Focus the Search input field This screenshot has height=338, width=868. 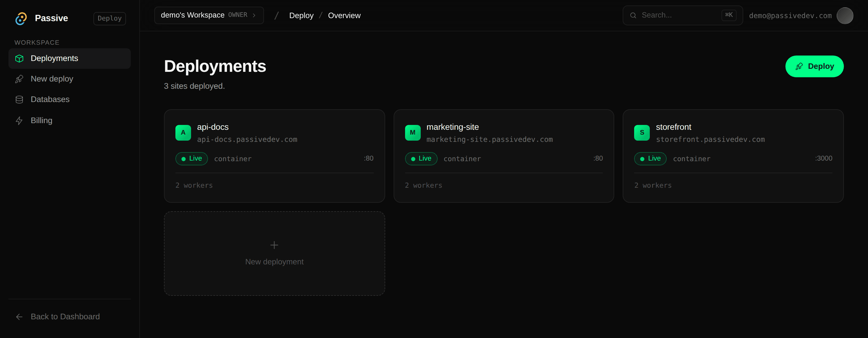click(x=682, y=15)
